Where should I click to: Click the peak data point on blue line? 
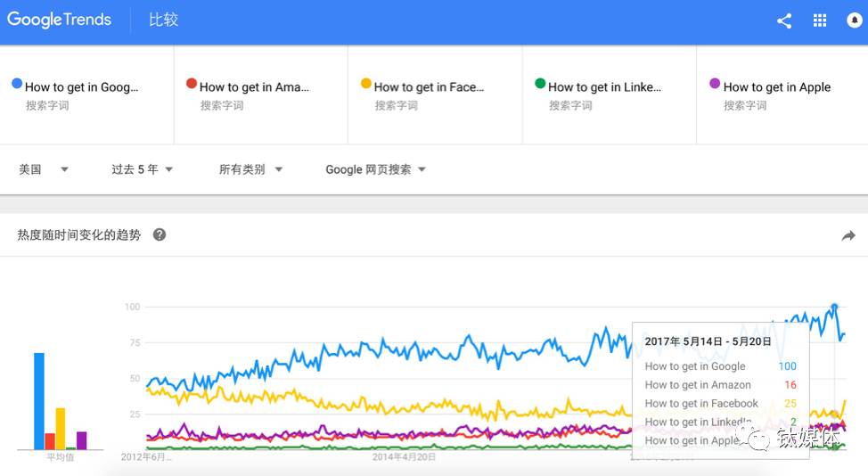pos(835,308)
